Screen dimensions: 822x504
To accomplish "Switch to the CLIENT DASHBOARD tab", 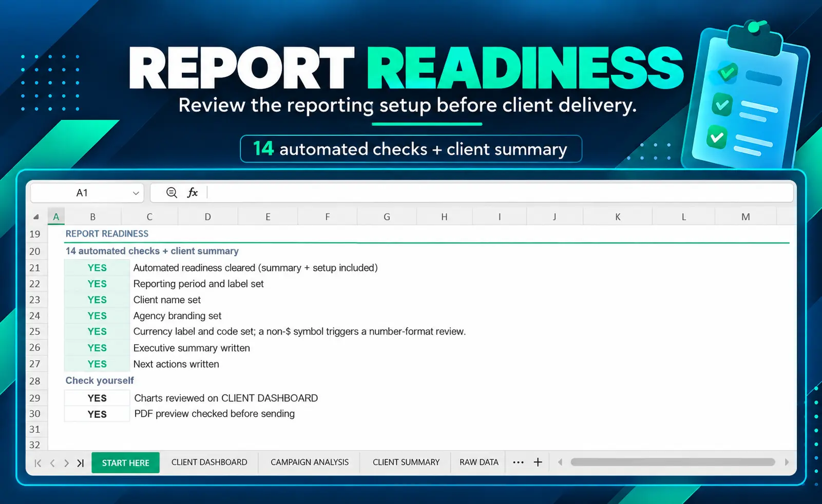I will (x=209, y=462).
